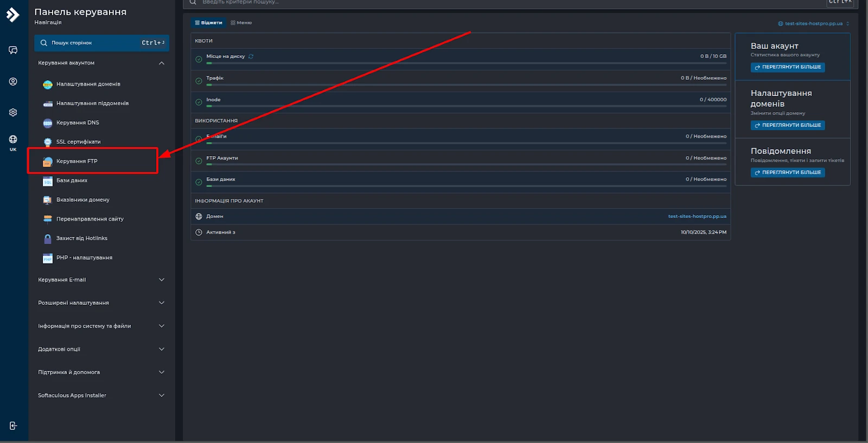Viewport: 868px width, 443px height.
Task: Click the language globe icon labeled UK
Action: click(13, 142)
